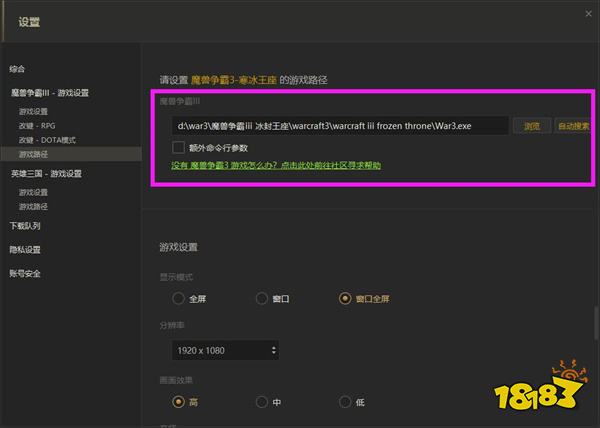Select 游戏路径 under 魔兽争霸III

71,154
